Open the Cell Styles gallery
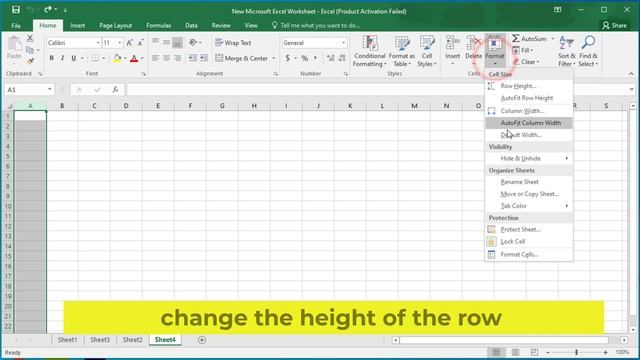 427,51
